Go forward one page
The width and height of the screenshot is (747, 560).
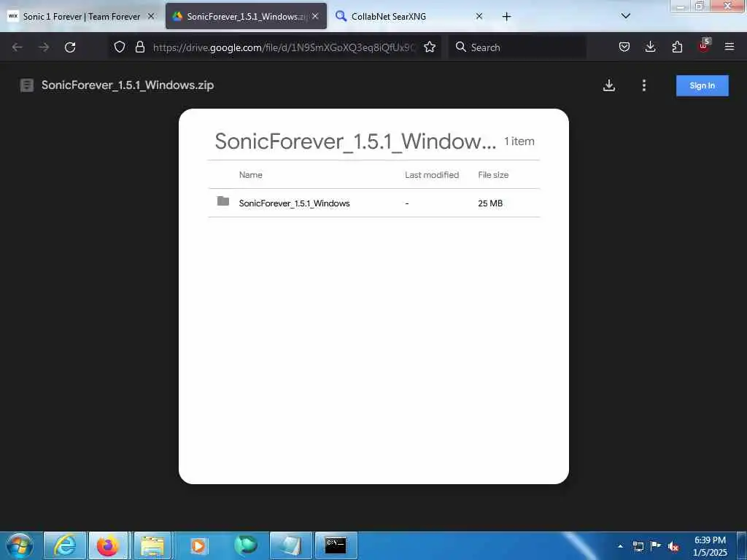point(44,47)
